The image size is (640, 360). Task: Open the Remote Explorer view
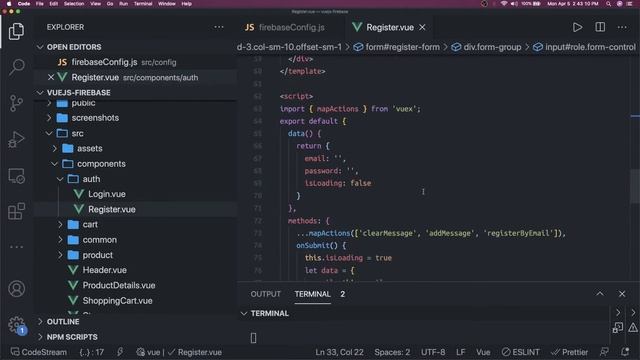[x=16, y=176]
